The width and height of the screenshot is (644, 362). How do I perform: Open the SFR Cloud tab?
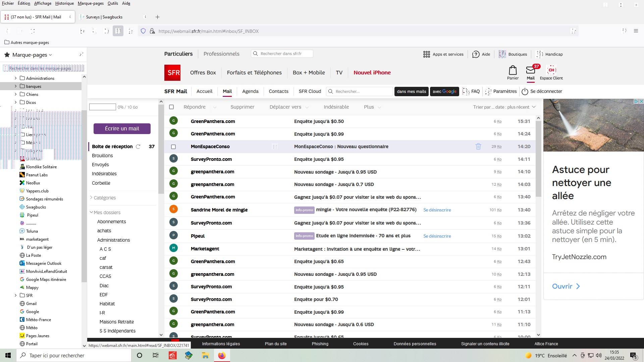[x=310, y=92]
